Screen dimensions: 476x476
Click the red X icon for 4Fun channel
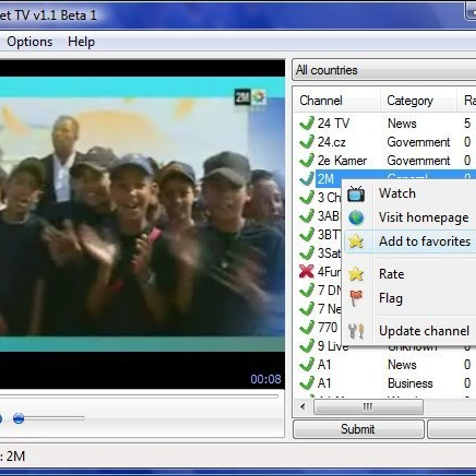[x=307, y=272]
